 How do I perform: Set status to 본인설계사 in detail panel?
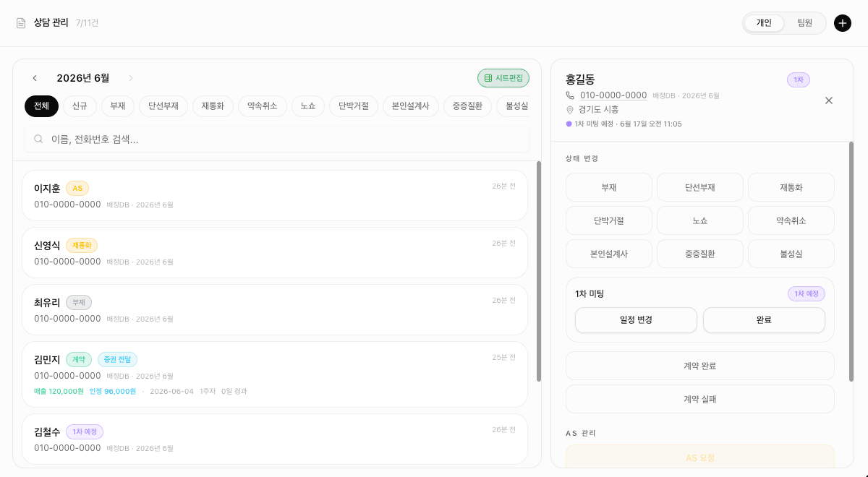(609, 254)
